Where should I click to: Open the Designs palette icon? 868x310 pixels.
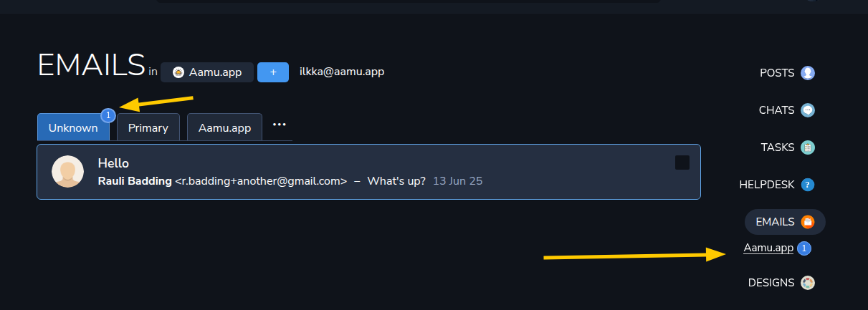(x=808, y=283)
